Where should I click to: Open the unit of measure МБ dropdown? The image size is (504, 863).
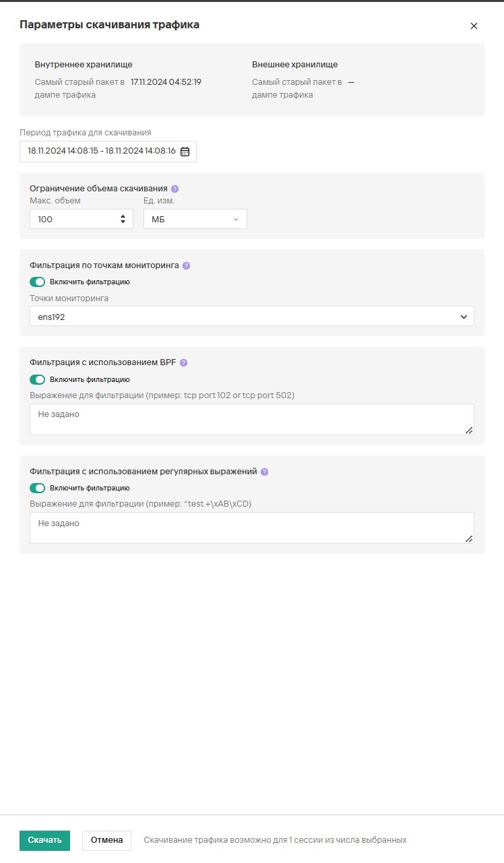(195, 219)
